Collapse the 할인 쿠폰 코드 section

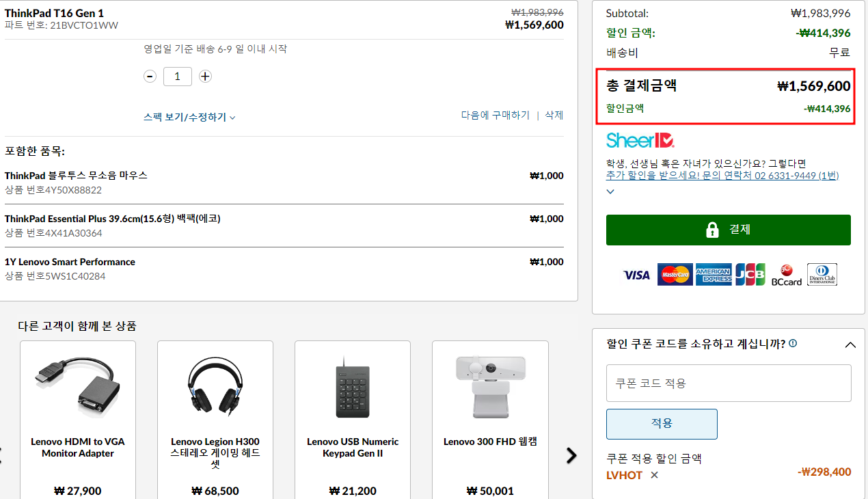pos(850,345)
